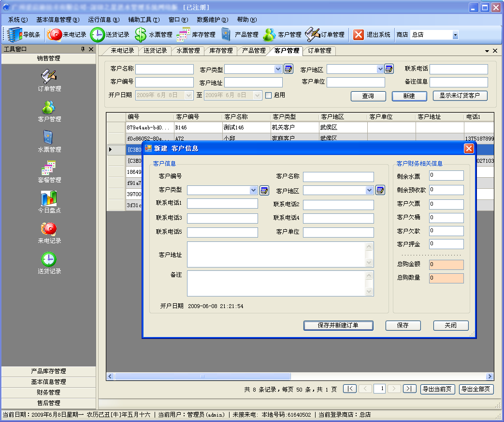Open 水票管理 from the top toolbar
This screenshot has height=422, width=504.
point(153,35)
